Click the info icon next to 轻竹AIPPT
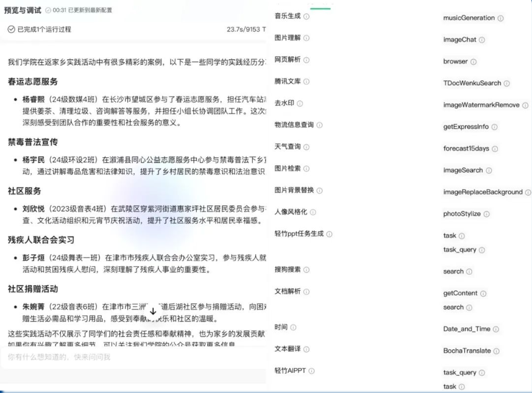This screenshot has height=393, width=532. click(x=312, y=371)
